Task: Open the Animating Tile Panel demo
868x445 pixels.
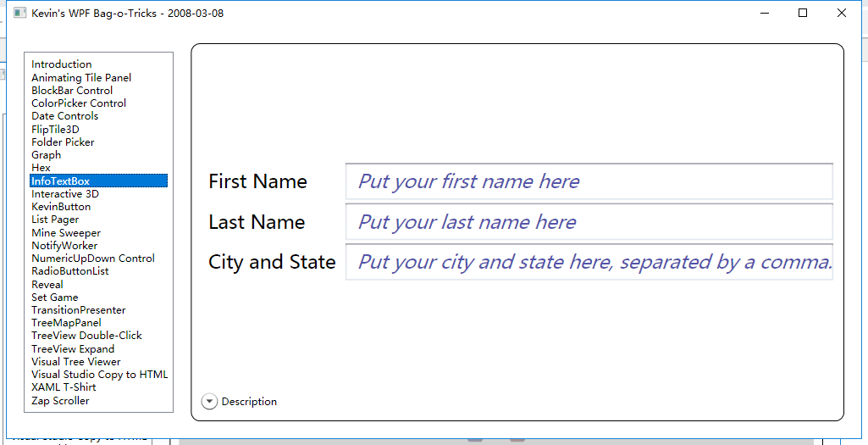Action: click(81, 78)
